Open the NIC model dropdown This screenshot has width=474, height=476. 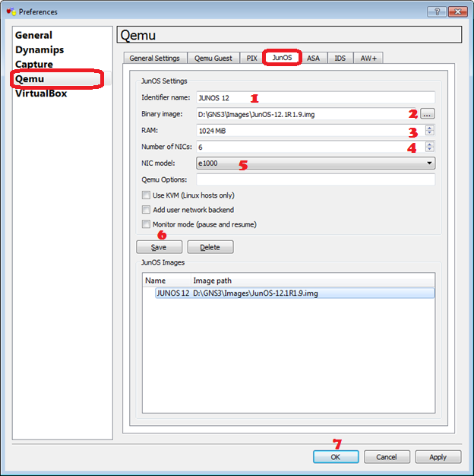point(316,163)
